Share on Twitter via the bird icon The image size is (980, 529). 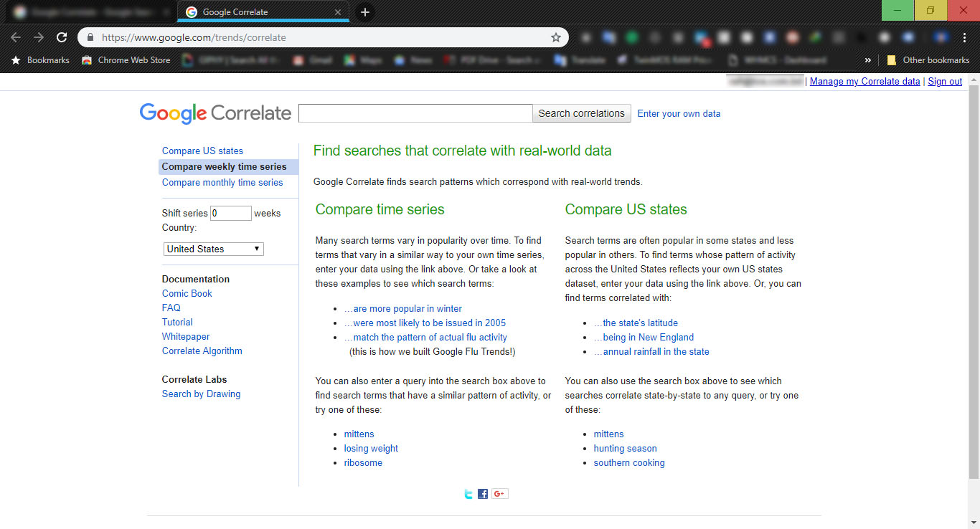pyautogui.click(x=468, y=494)
